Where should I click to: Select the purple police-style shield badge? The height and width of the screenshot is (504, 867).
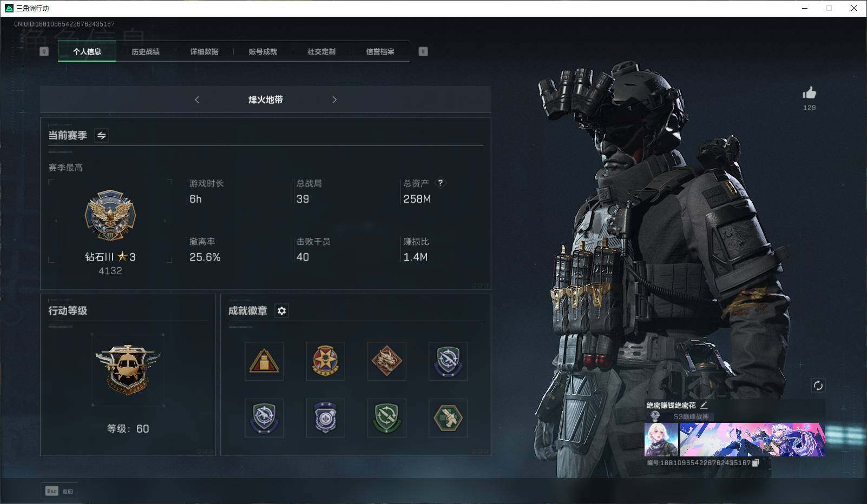pos(325,418)
